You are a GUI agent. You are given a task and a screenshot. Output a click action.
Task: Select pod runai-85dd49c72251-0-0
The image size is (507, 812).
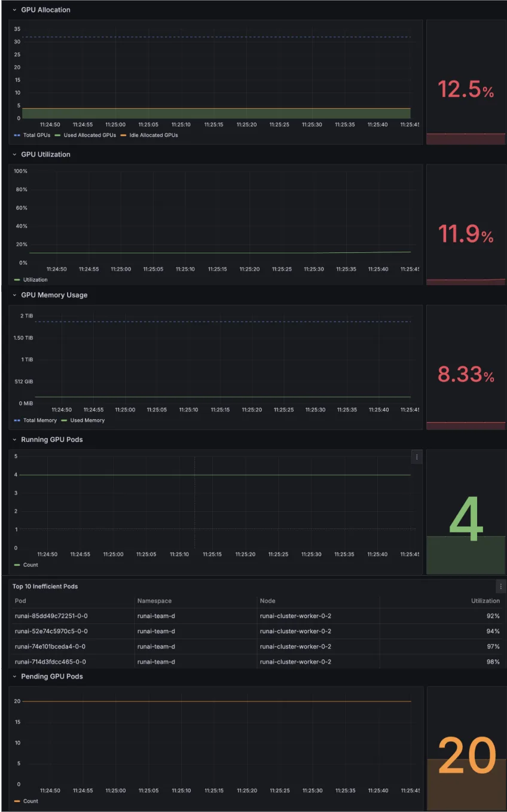(51, 616)
